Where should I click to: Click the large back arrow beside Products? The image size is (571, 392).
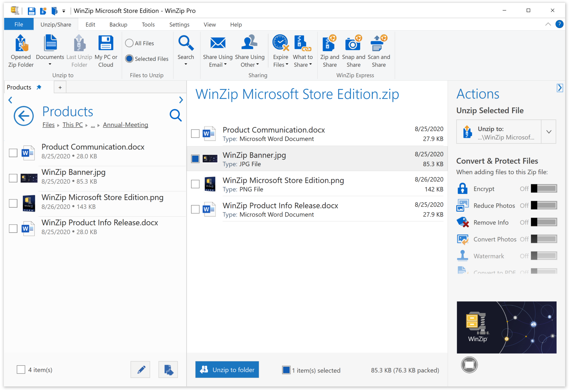pyautogui.click(x=24, y=116)
